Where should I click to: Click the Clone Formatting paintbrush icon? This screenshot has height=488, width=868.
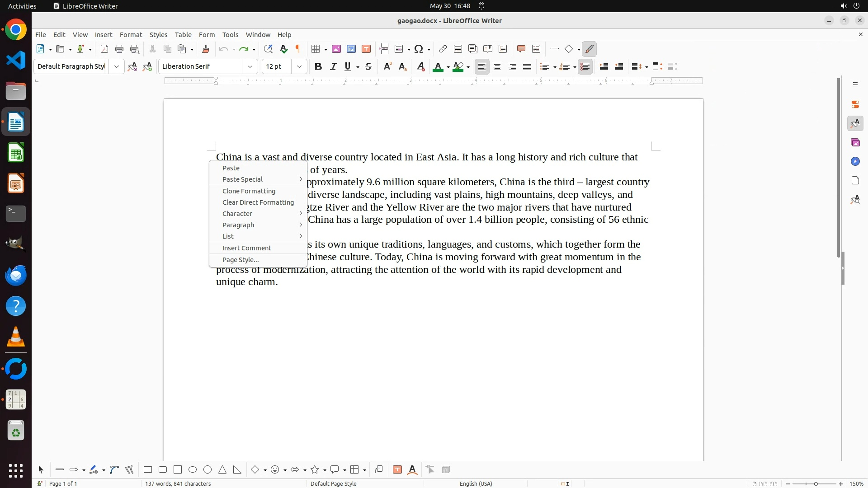tap(206, 49)
